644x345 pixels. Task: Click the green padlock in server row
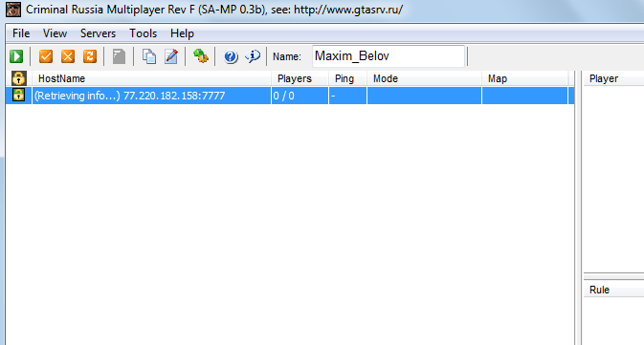coord(18,95)
